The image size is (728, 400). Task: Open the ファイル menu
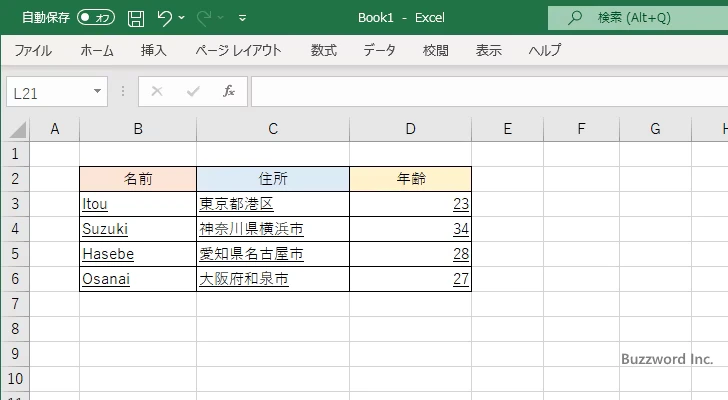pos(33,50)
